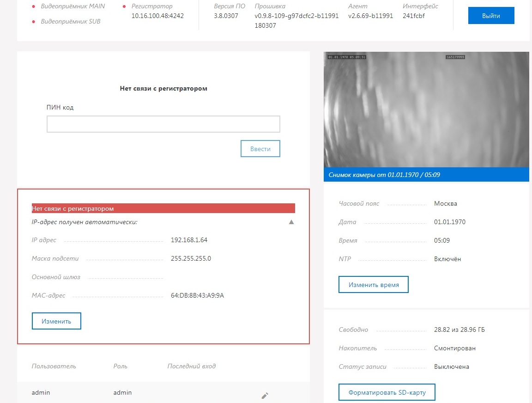
Task: Select the admin user row name
Action: (41, 392)
